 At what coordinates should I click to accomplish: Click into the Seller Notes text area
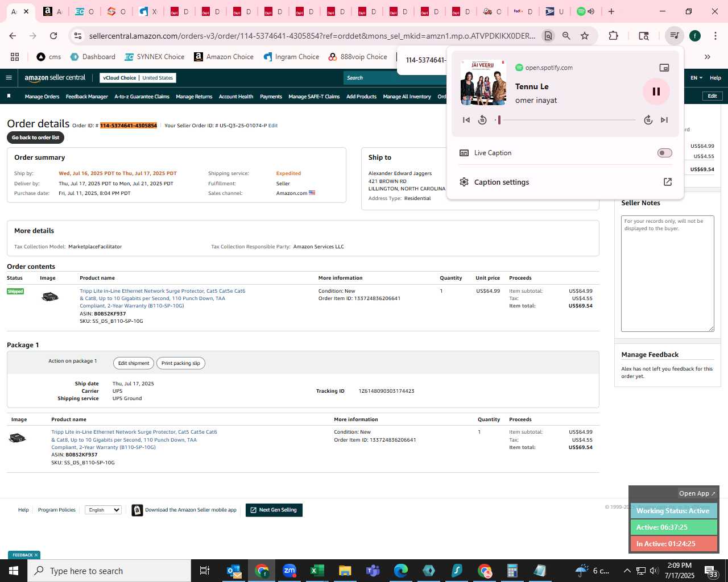click(x=667, y=273)
